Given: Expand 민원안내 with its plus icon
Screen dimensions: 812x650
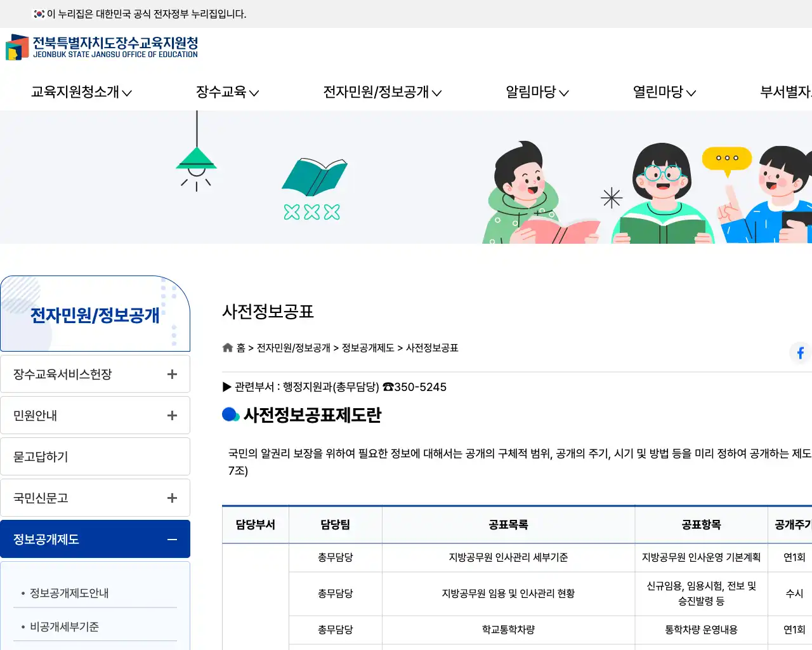Looking at the screenshot, I should (172, 415).
